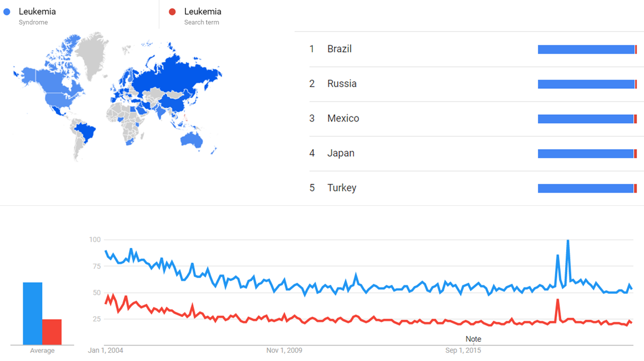Open Brazil in the region ranking
644x361 pixels.
pyautogui.click(x=339, y=49)
